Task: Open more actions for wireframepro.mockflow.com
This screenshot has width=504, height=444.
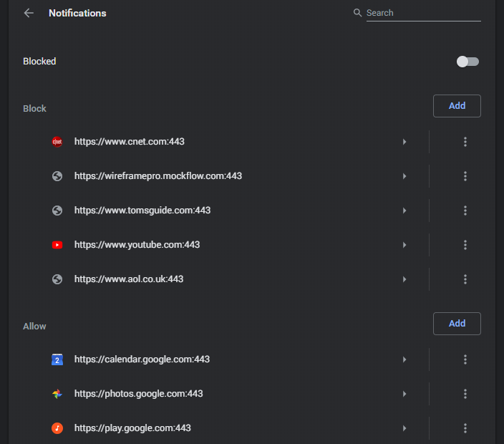Action: click(x=465, y=176)
